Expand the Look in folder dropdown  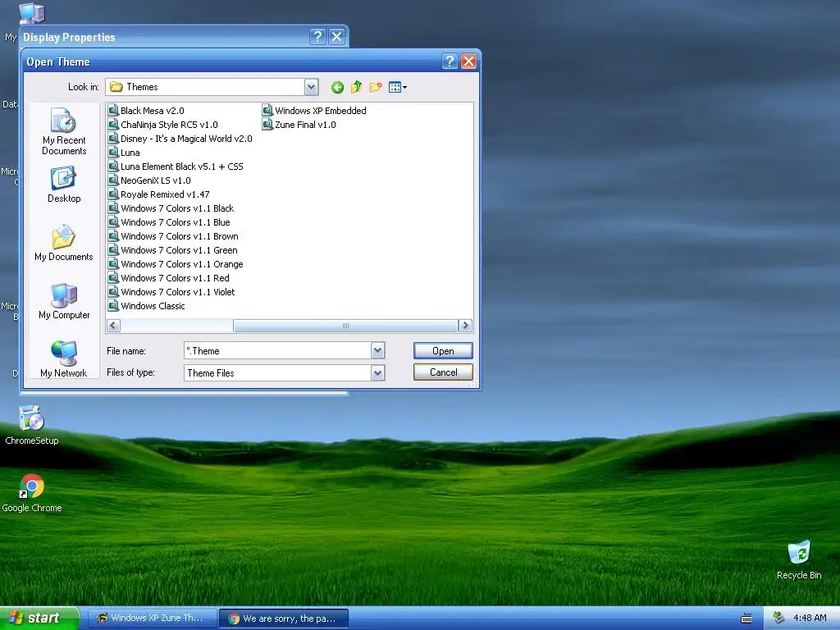[x=311, y=87]
